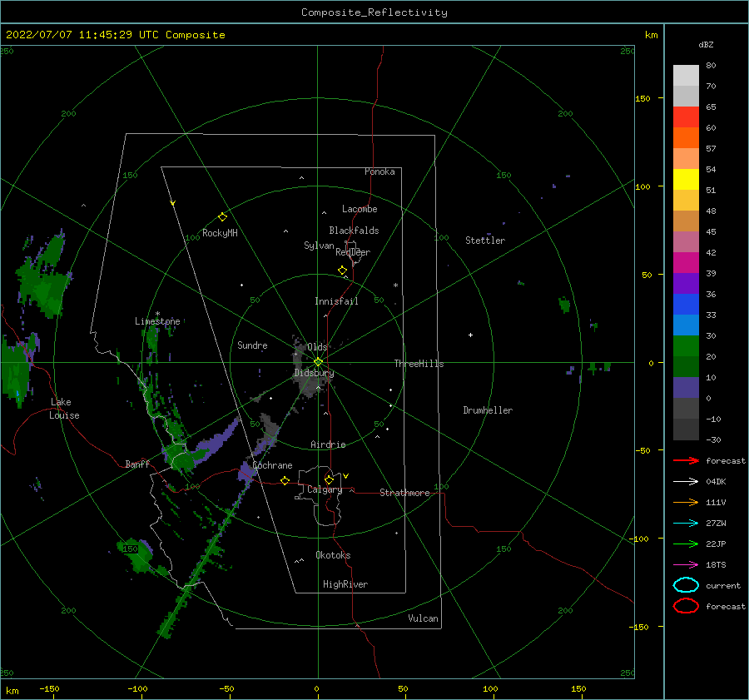
Task: Click the Lake Louise label
Action: point(64,409)
